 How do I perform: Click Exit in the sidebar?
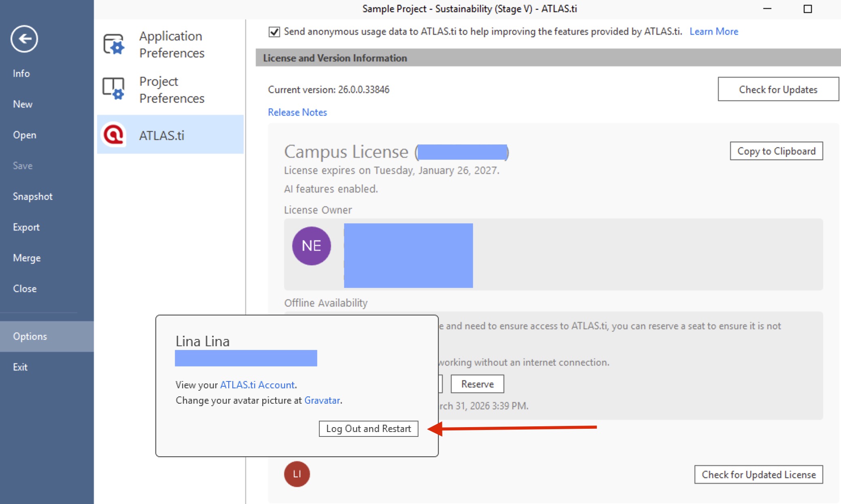[20, 367]
